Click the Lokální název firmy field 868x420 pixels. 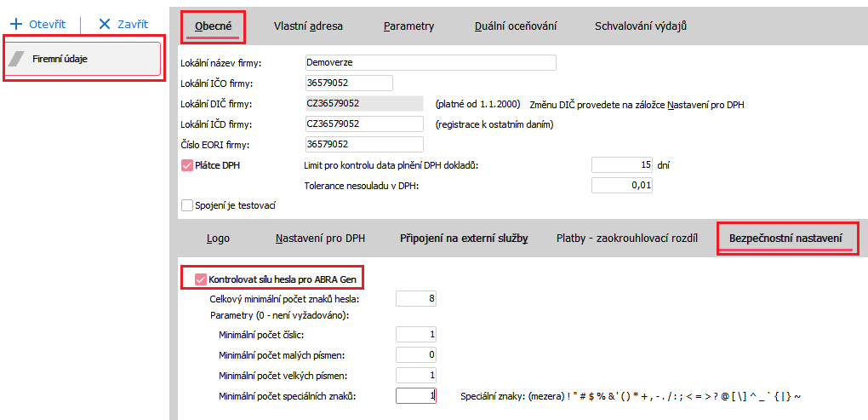click(x=430, y=62)
